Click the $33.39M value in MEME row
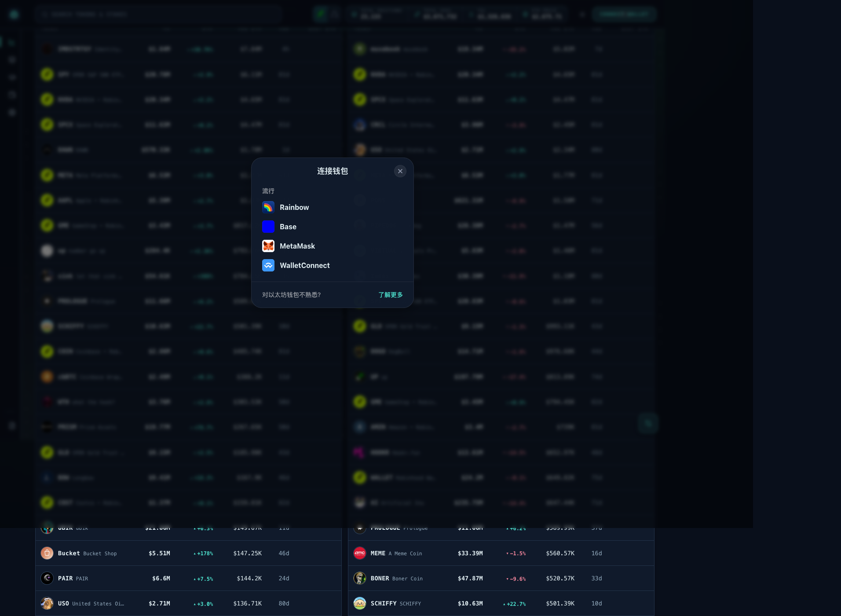The image size is (841, 616). (470, 554)
